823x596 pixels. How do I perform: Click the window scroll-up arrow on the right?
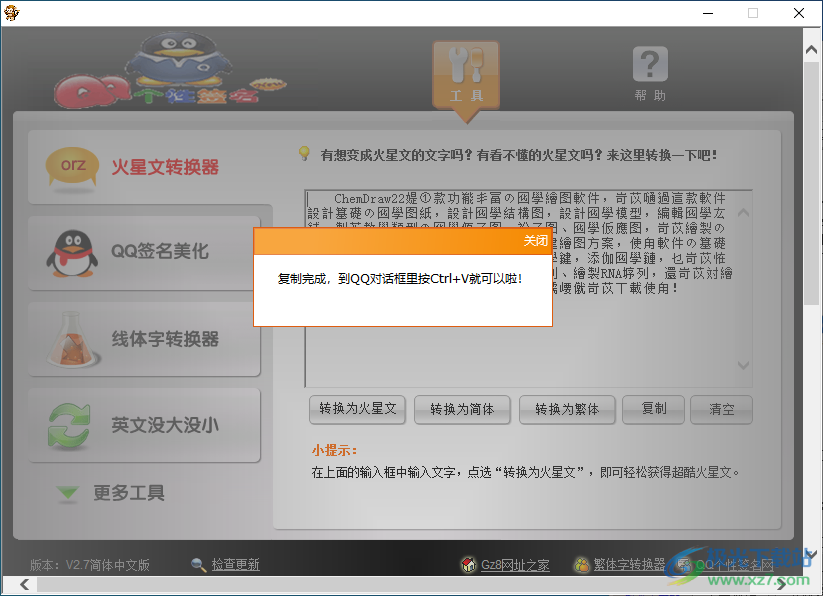pyautogui.click(x=811, y=50)
